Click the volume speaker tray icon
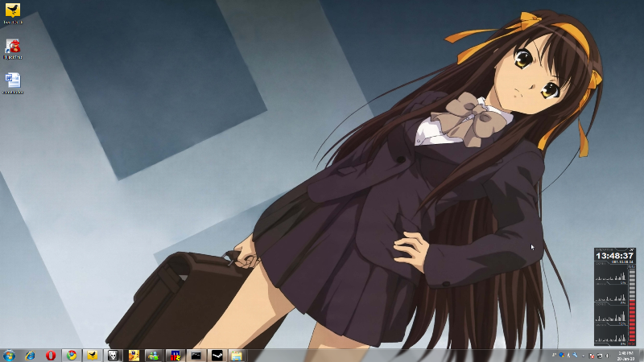Viewport: 644px width, 362px height. (x=608, y=356)
